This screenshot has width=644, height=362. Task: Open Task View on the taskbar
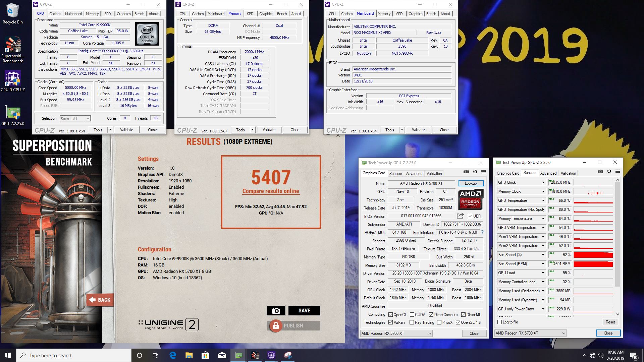click(156, 355)
